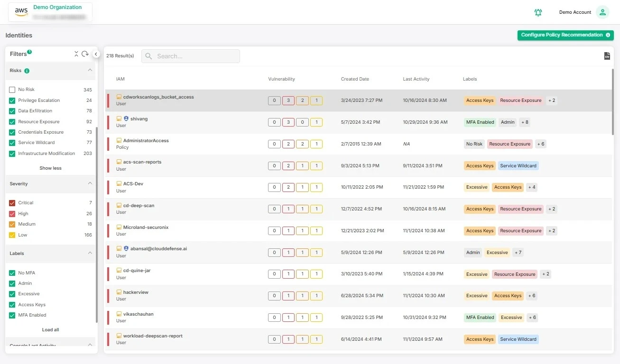Screen dimensions: 620x364
Task: Reset filters with the refresh arrow icon
Action: point(85,54)
